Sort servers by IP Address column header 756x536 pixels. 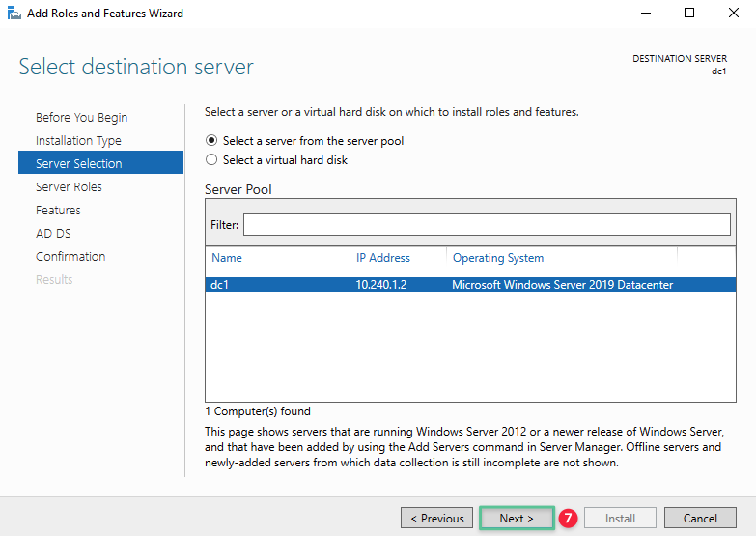click(x=383, y=258)
